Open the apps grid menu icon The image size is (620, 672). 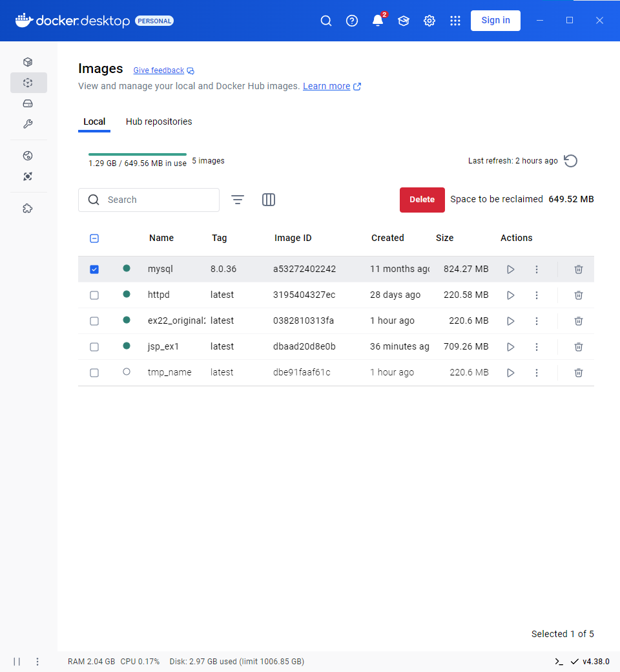pos(455,21)
